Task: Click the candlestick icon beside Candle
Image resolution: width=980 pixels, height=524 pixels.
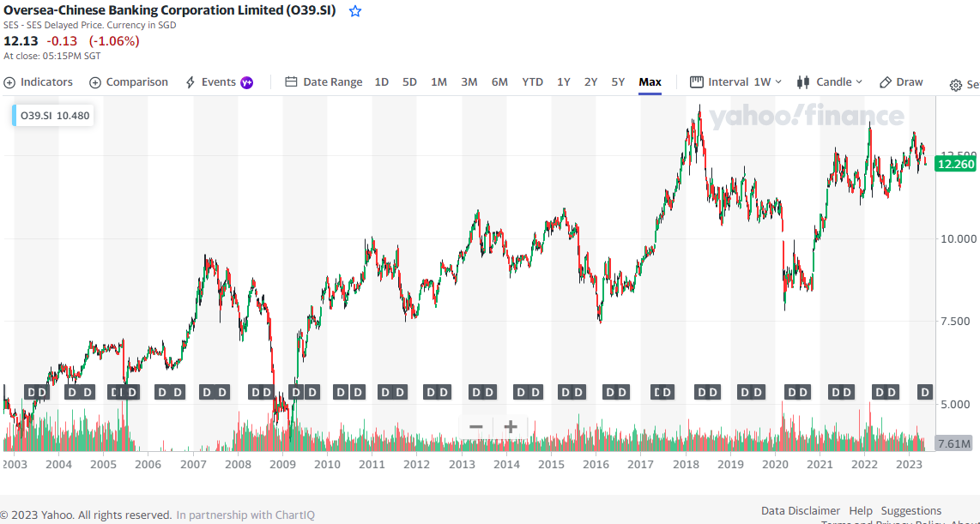Action: (804, 81)
